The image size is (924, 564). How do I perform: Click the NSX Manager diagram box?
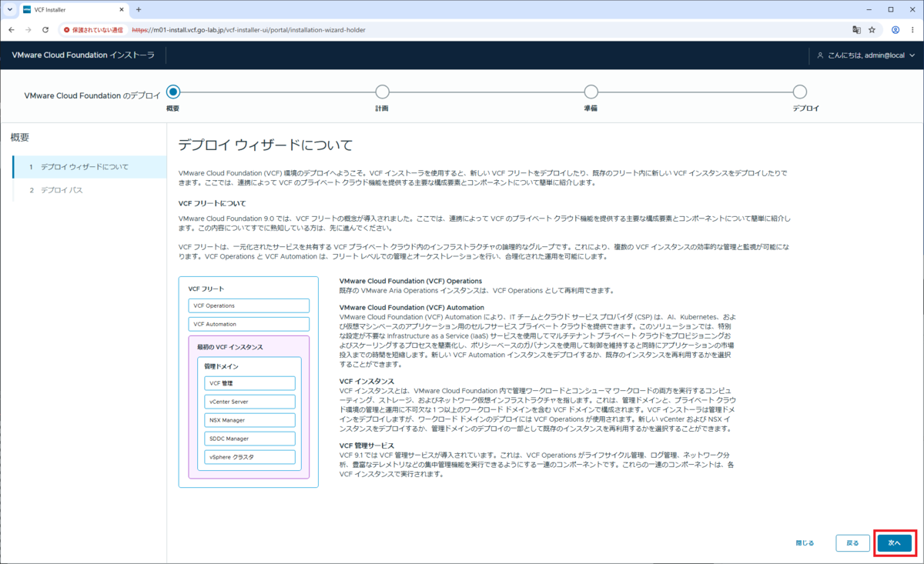250,420
